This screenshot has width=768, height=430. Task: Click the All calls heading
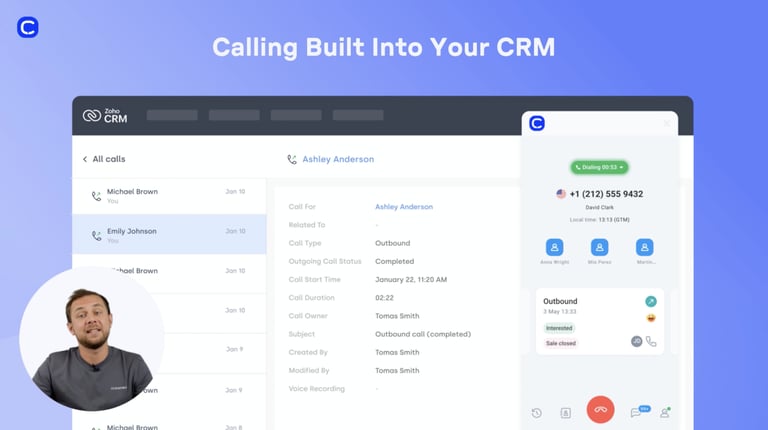click(109, 159)
